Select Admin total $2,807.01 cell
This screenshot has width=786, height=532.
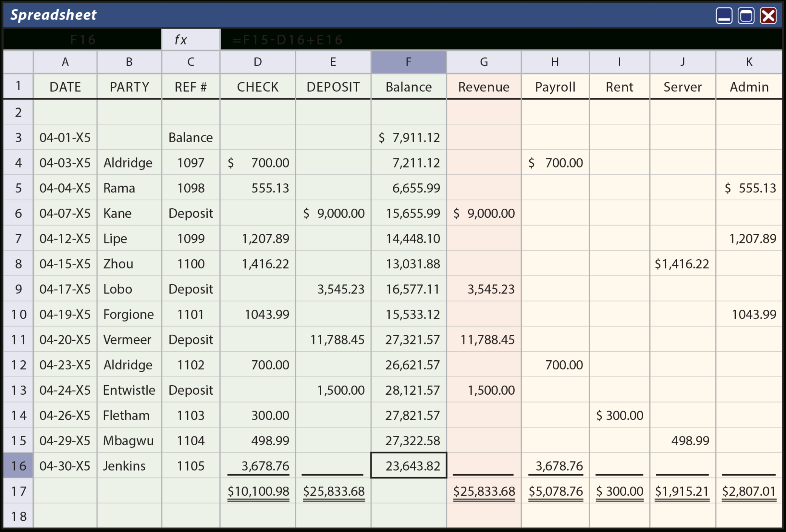pos(749,491)
